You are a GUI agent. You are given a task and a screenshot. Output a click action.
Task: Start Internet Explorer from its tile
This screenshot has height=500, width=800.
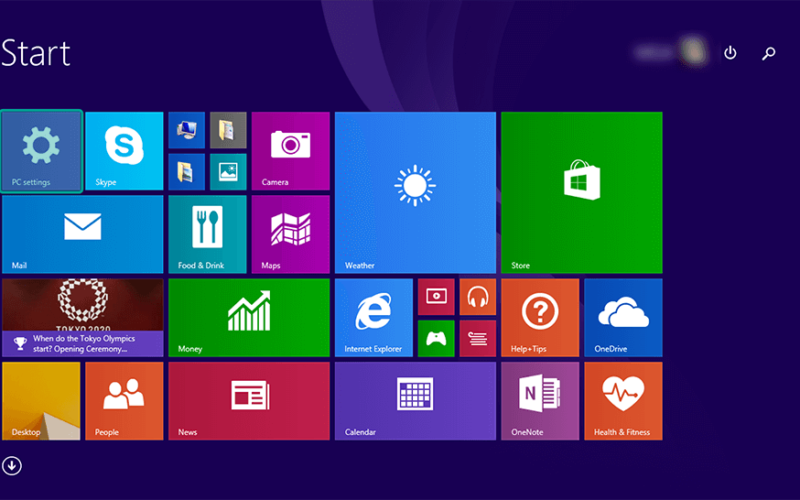(x=374, y=317)
